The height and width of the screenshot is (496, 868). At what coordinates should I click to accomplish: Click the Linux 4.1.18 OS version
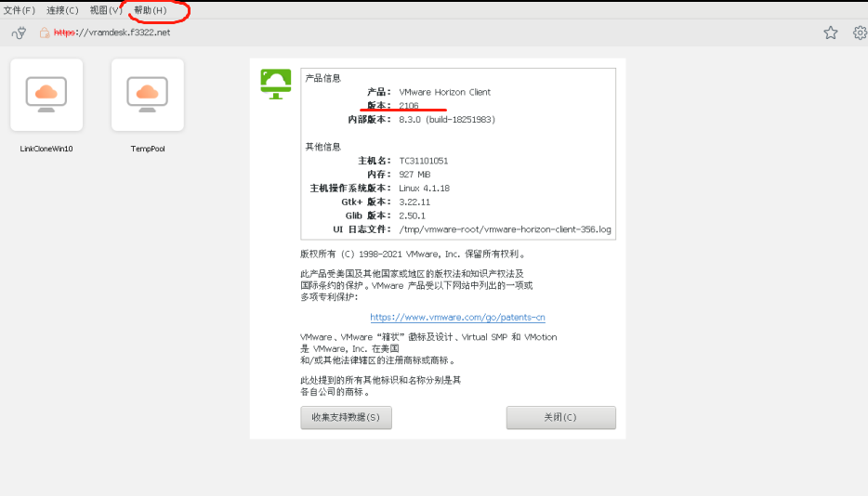click(x=424, y=189)
